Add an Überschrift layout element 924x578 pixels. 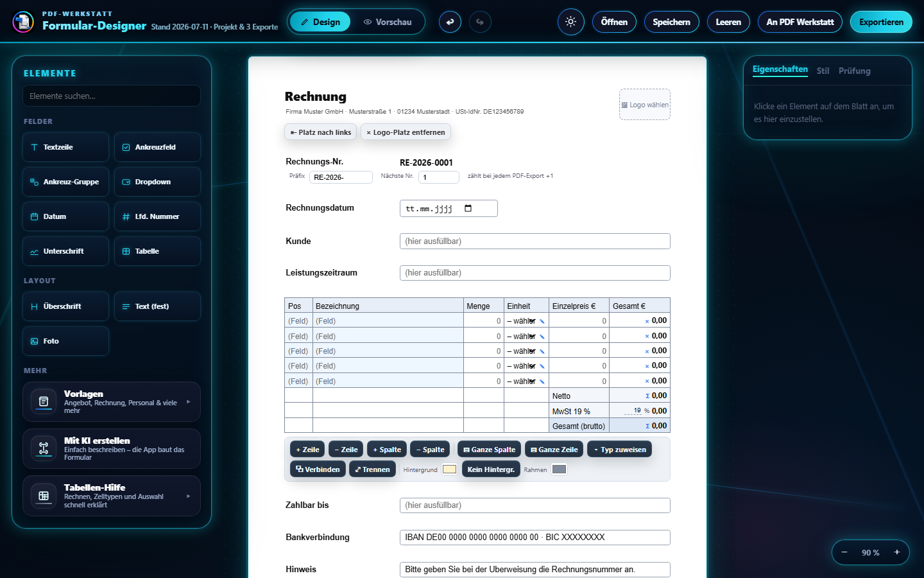pyautogui.click(x=65, y=306)
